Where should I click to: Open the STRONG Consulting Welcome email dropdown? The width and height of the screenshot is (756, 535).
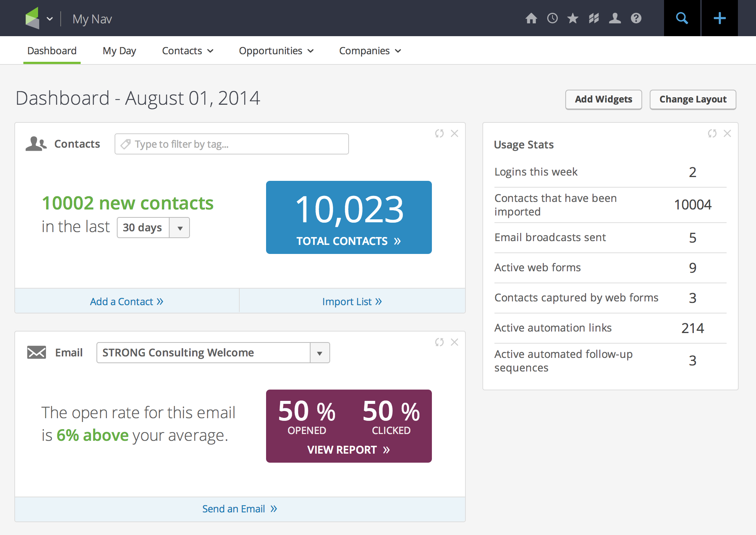[320, 353]
